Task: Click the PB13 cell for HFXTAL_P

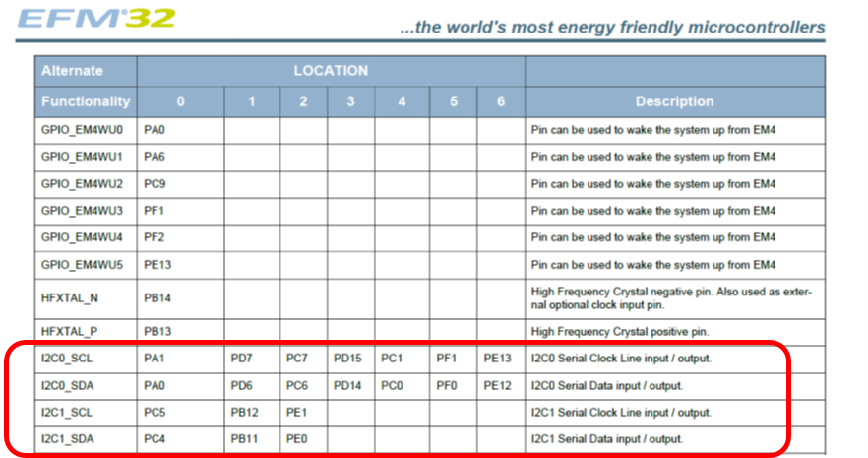Action: [159, 332]
